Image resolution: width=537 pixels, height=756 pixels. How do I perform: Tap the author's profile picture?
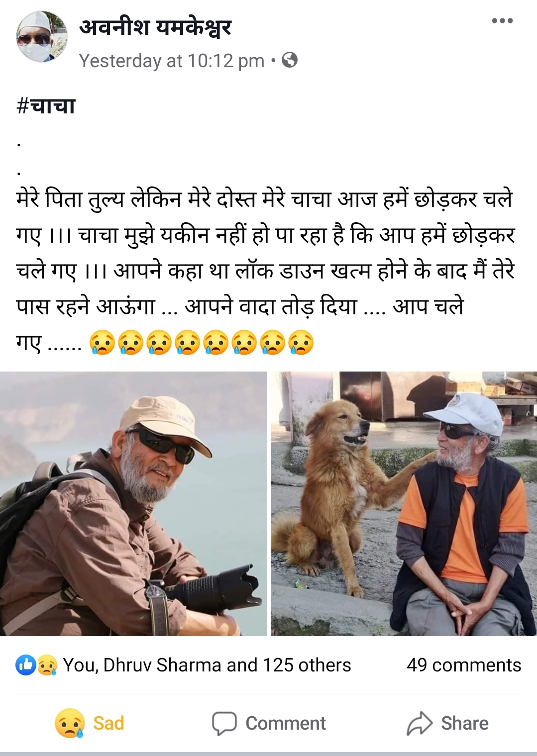tap(42, 37)
